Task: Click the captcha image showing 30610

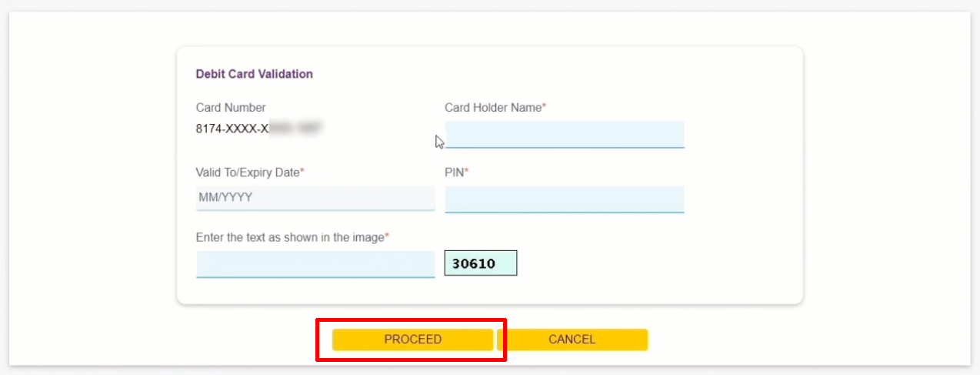Action: 481,263
